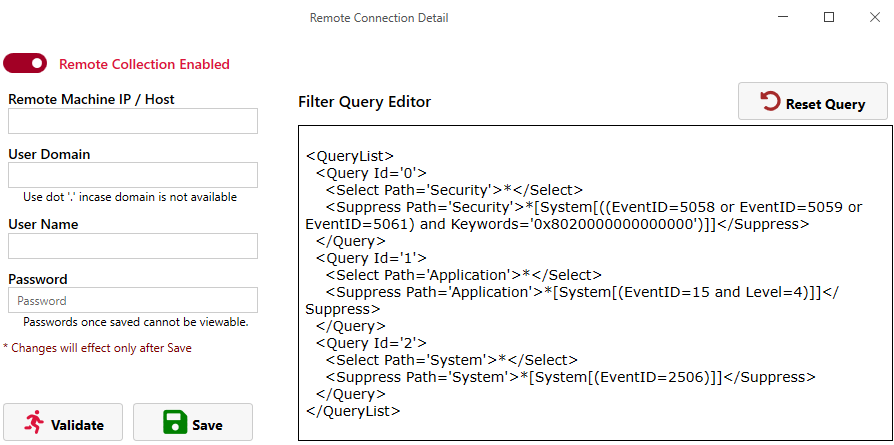Viewport: 894px width, 445px height.
Task: Minimize the Remote Connection Detail window
Action: [781, 17]
